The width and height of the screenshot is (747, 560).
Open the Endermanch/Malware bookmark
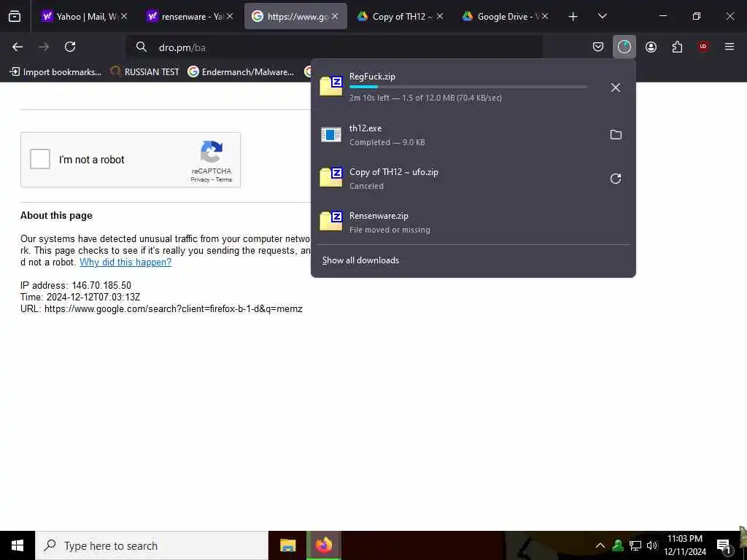241,72
